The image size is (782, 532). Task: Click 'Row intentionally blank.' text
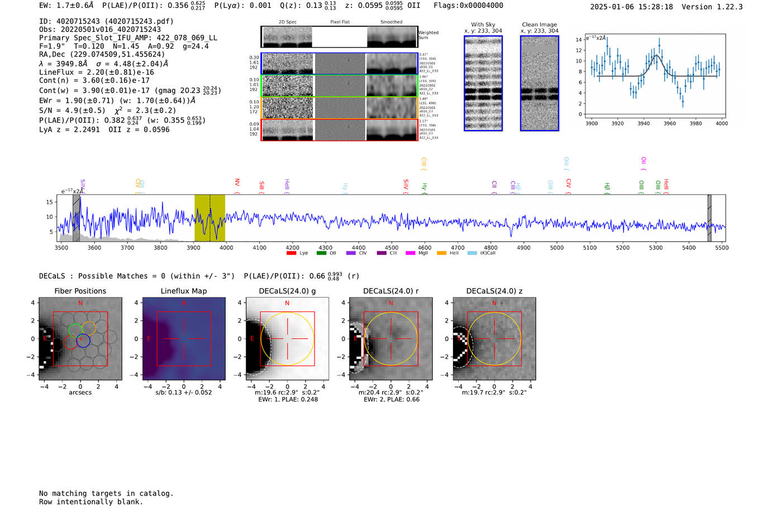pos(91,502)
